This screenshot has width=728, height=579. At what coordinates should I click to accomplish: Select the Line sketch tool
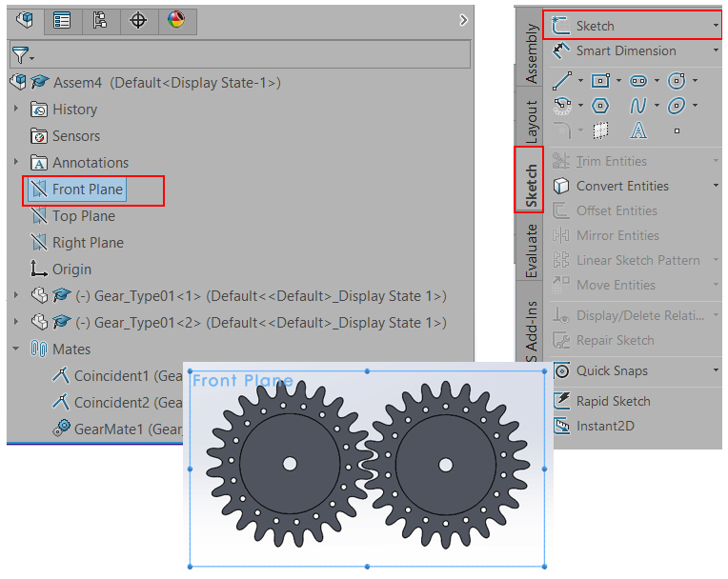(562, 81)
